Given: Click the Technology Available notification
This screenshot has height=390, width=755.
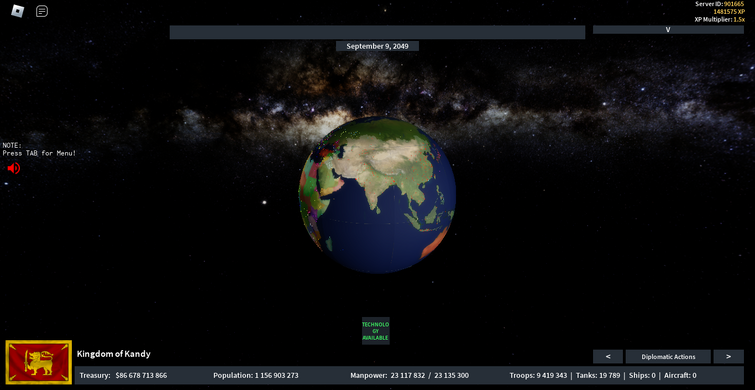Looking at the screenshot, I should [376, 331].
